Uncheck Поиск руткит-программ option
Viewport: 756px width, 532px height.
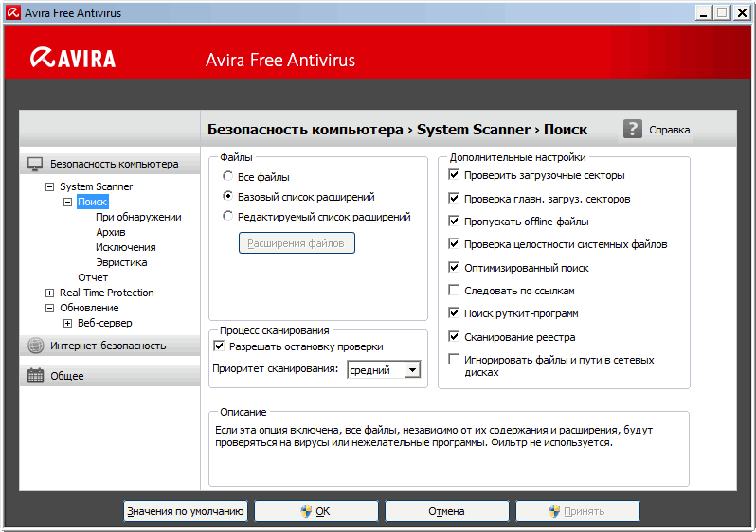pos(455,313)
